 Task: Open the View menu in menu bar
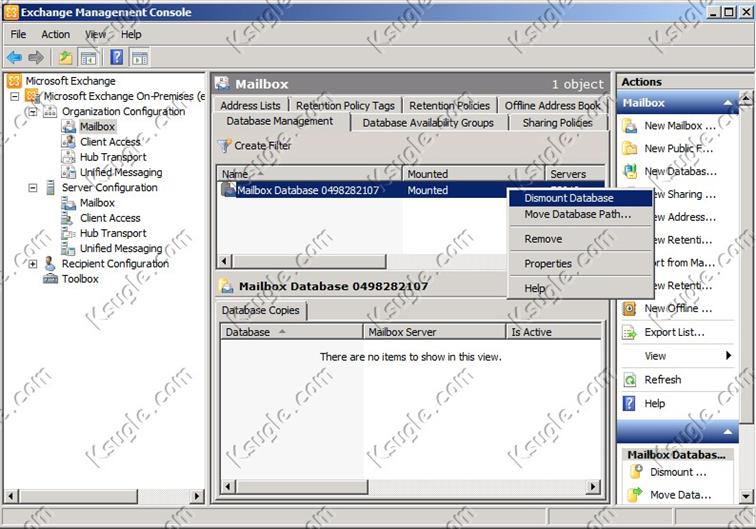tap(95, 34)
